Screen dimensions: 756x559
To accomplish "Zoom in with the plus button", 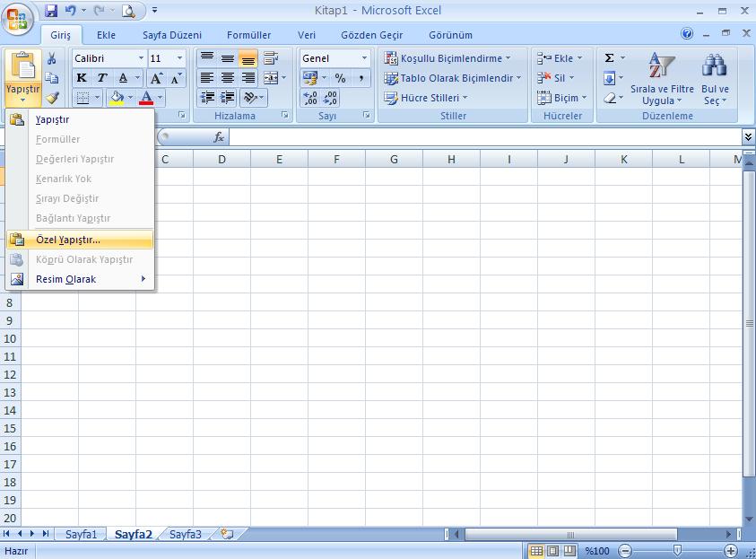I will (731, 550).
